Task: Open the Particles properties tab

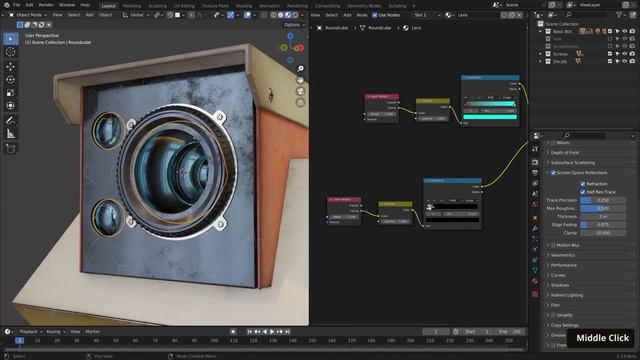Action: (x=535, y=239)
